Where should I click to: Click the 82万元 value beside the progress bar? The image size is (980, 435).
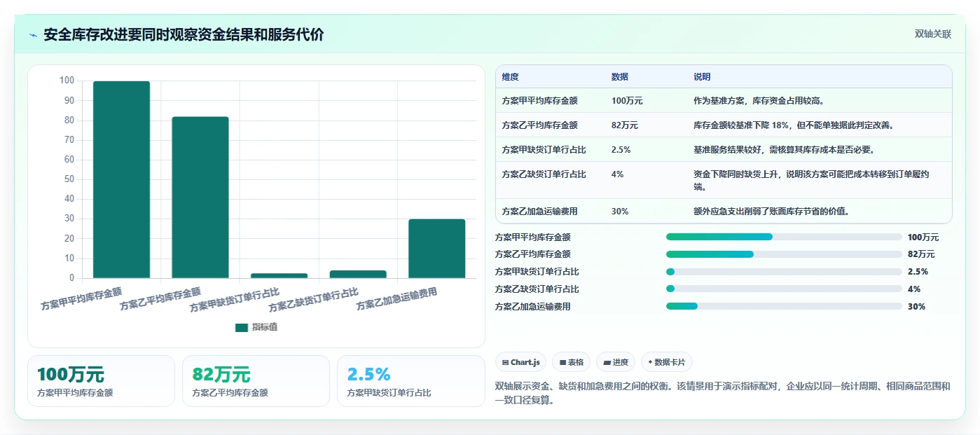point(921,254)
